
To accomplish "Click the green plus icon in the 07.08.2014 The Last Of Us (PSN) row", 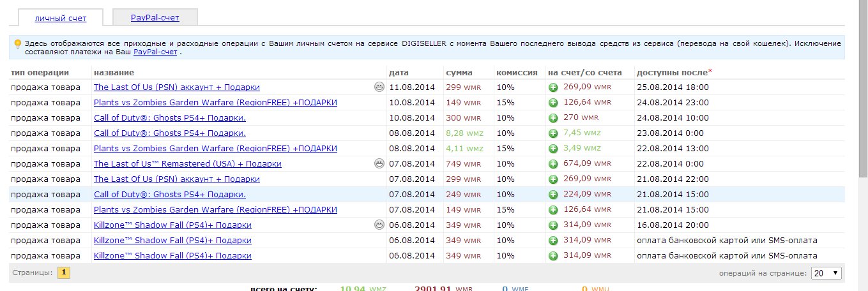I will coord(553,179).
